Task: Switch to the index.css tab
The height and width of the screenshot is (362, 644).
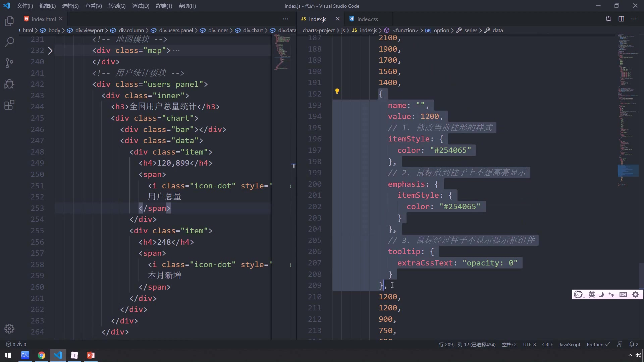Action: (x=367, y=19)
